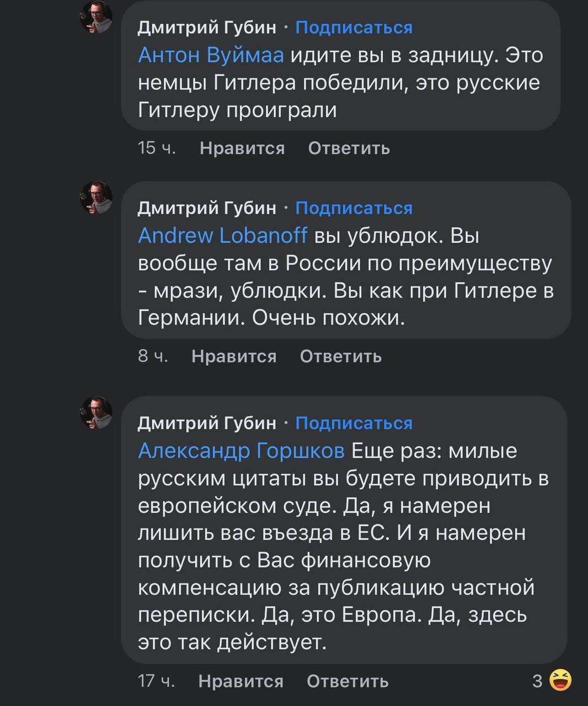
Task: Reply to the comment posted 15 ч. ago
Action: [349, 148]
